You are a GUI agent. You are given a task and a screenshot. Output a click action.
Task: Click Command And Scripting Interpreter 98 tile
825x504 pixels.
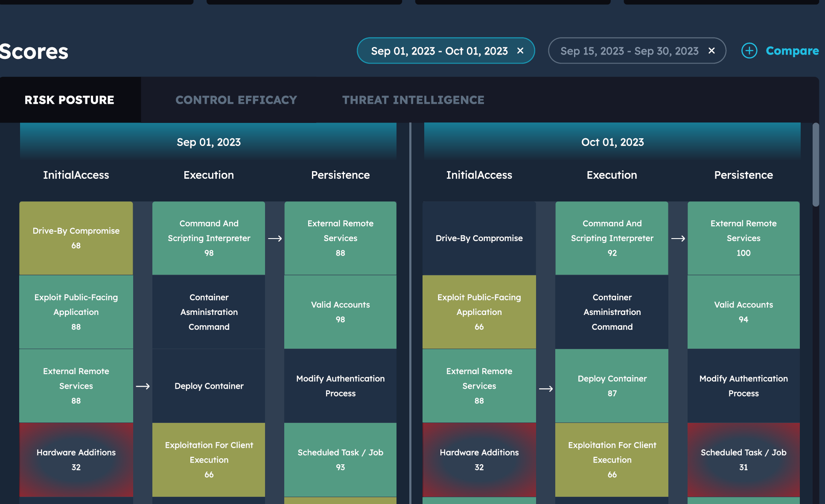coord(209,238)
